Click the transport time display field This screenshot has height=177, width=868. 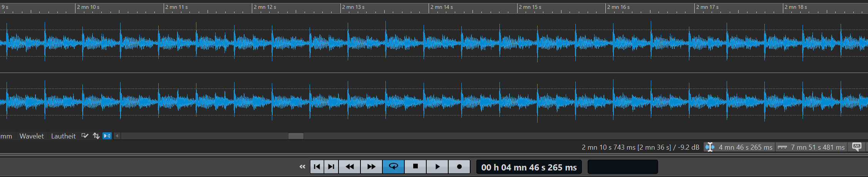(x=529, y=167)
